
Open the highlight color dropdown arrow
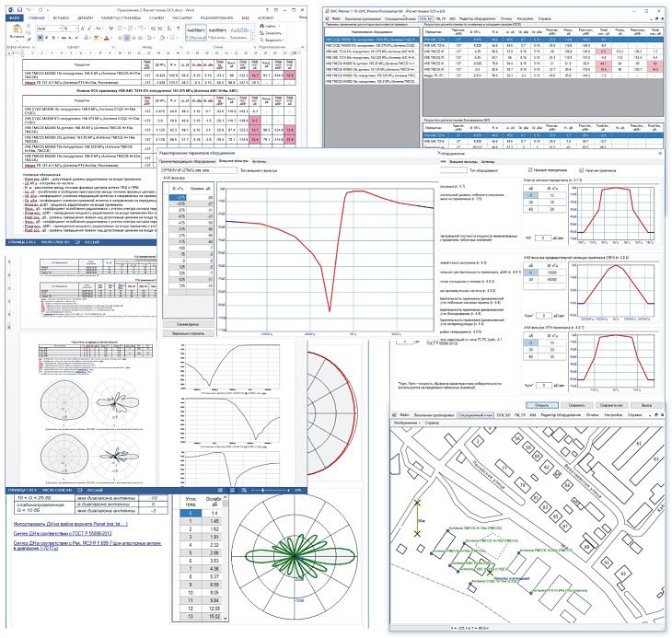tap(101, 38)
